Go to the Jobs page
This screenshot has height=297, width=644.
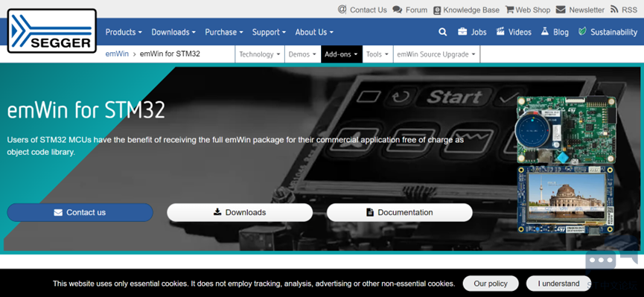(x=479, y=32)
